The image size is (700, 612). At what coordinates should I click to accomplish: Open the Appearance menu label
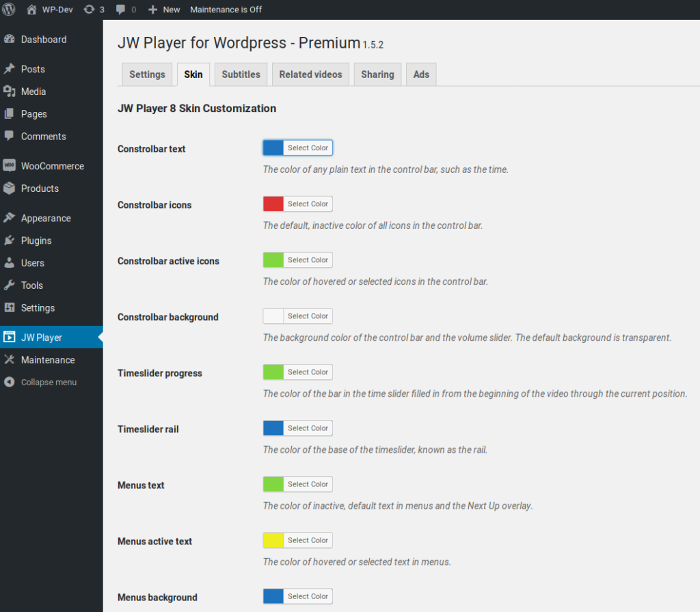click(46, 218)
